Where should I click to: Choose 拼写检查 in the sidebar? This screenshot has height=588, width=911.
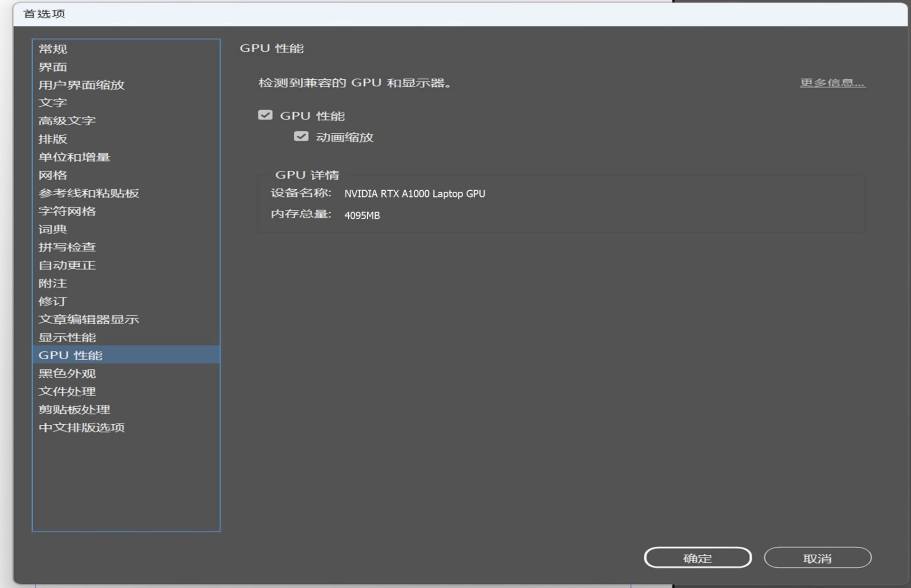pyautogui.click(x=67, y=247)
